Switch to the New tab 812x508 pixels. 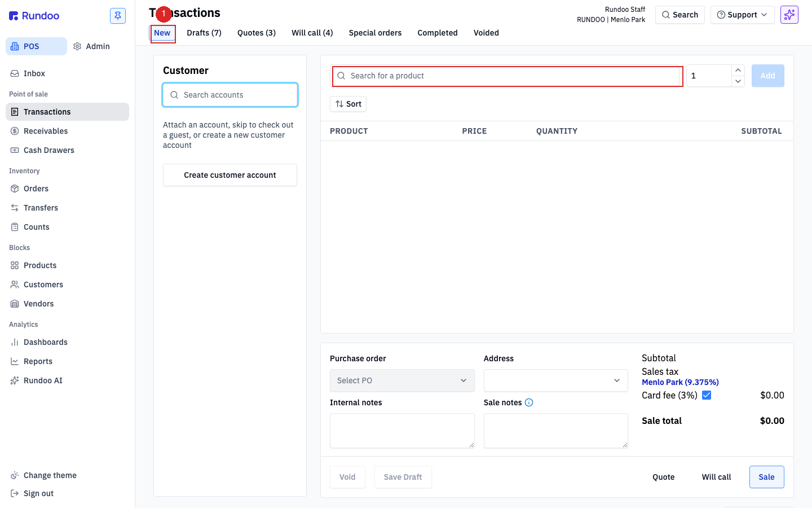162,33
